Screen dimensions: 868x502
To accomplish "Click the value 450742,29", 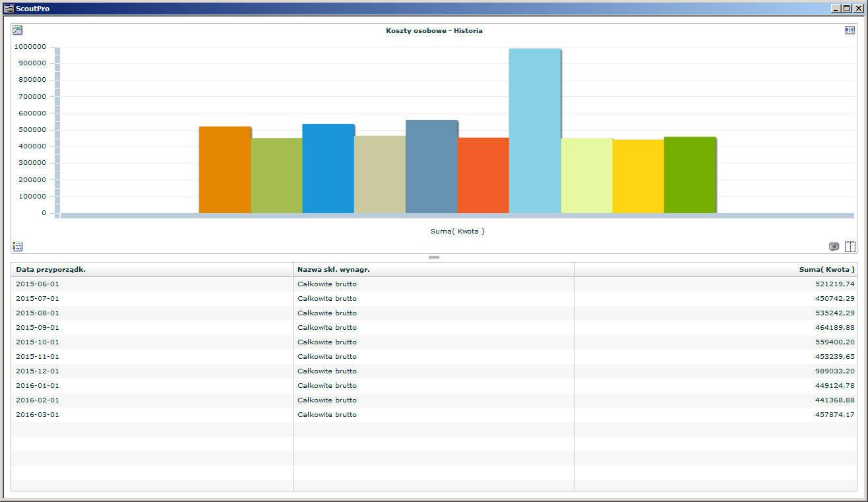I will (x=835, y=298).
